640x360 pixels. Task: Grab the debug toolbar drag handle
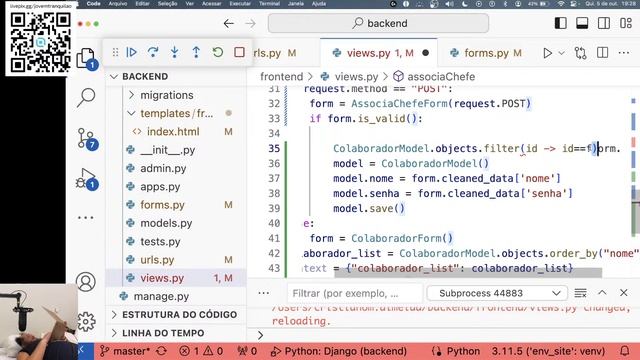pyautogui.click(x=116, y=52)
